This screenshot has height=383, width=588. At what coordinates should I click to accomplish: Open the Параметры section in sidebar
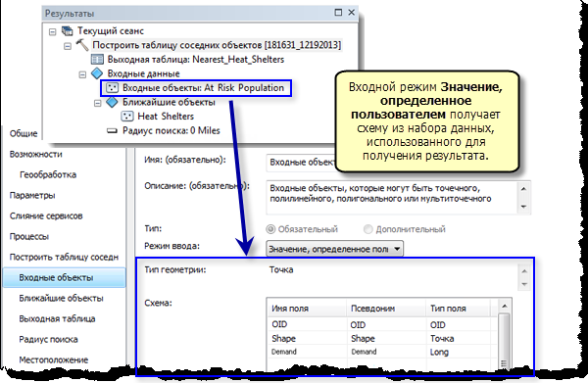tap(32, 195)
